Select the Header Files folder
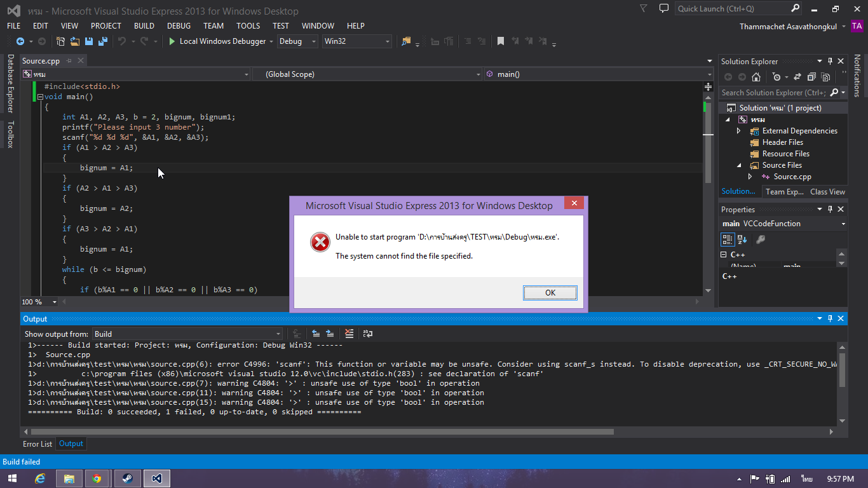 pyautogui.click(x=782, y=142)
